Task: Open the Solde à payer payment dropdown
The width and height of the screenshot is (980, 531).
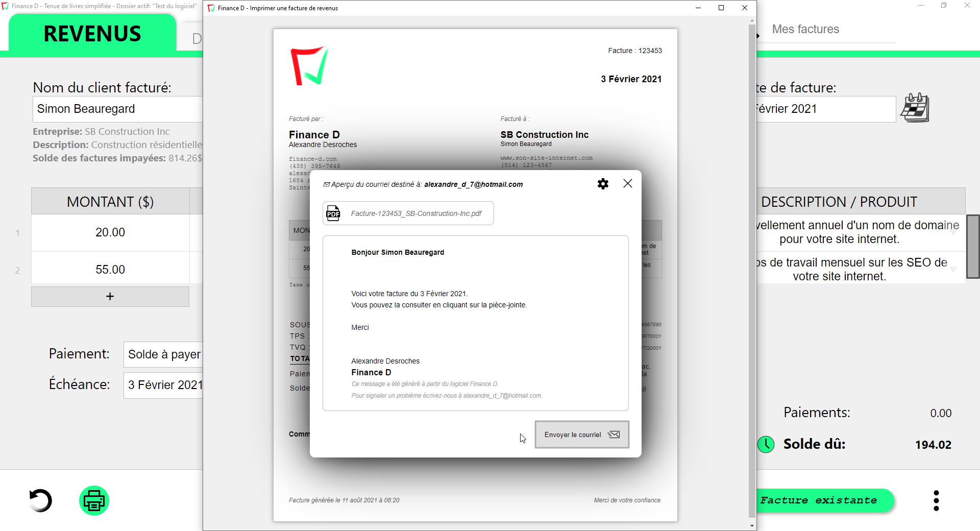Action: [x=163, y=354]
